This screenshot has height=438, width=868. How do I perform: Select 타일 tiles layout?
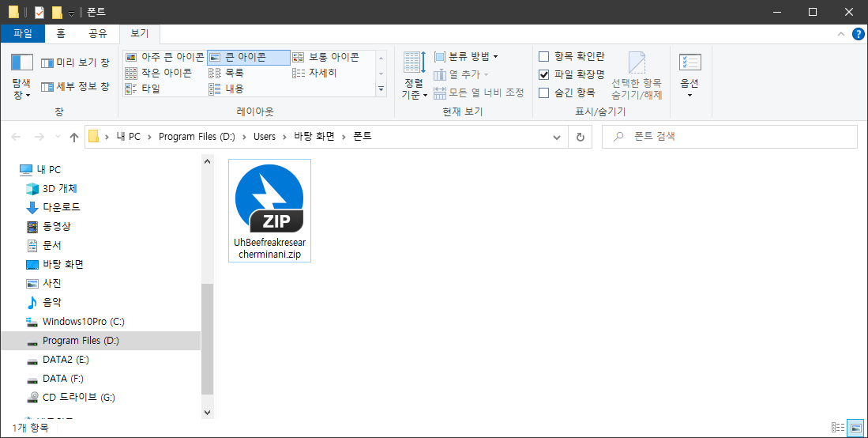coord(143,89)
